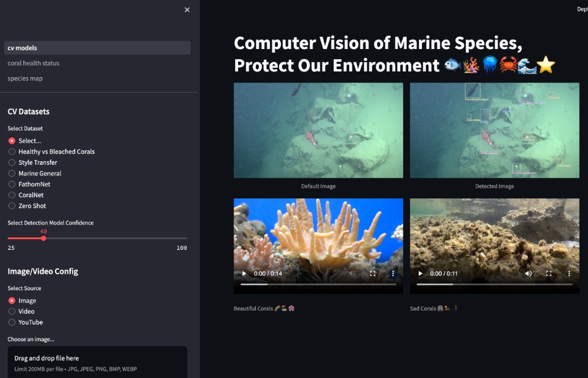Set source to Video

coord(12,311)
